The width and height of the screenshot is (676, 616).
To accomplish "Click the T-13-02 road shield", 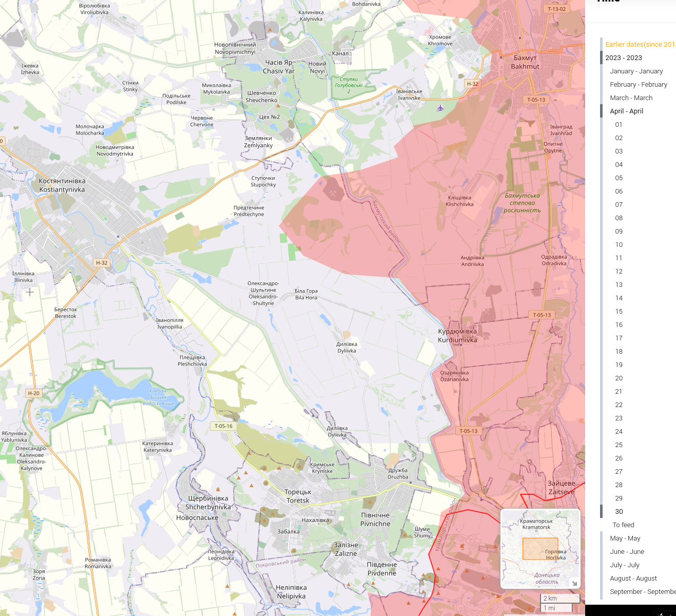I will tap(557, 9).
